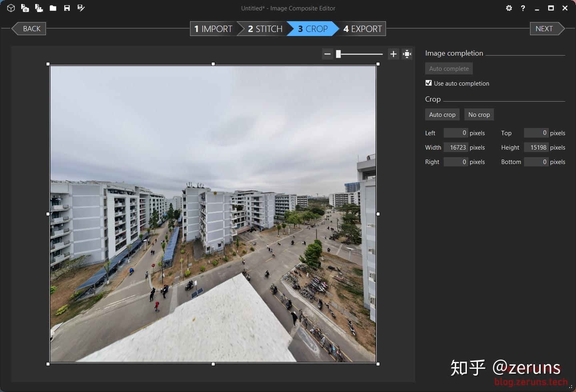Save the current project

pos(67,8)
